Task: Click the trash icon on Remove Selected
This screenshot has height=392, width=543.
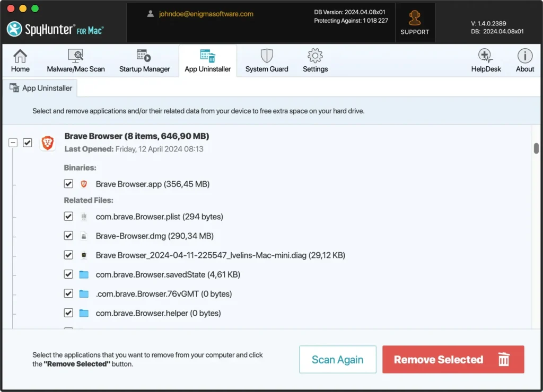Action: [x=504, y=359]
